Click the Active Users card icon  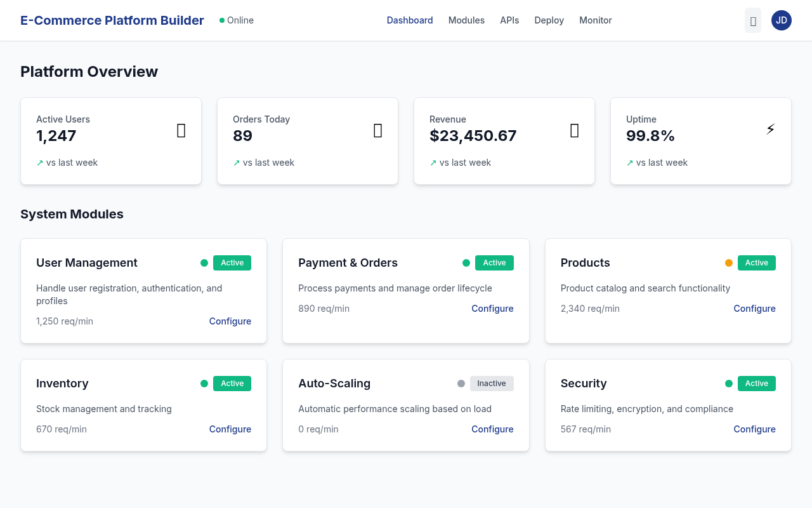point(181,130)
